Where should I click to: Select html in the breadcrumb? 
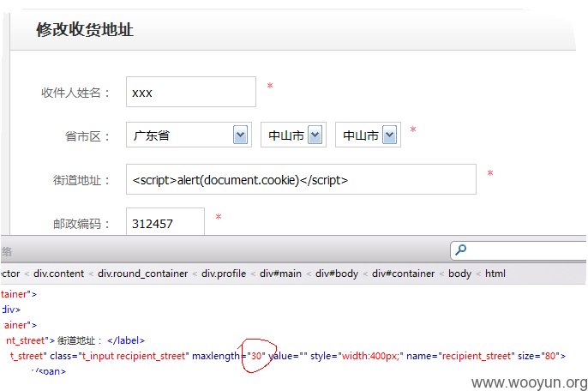pos(495,274)
